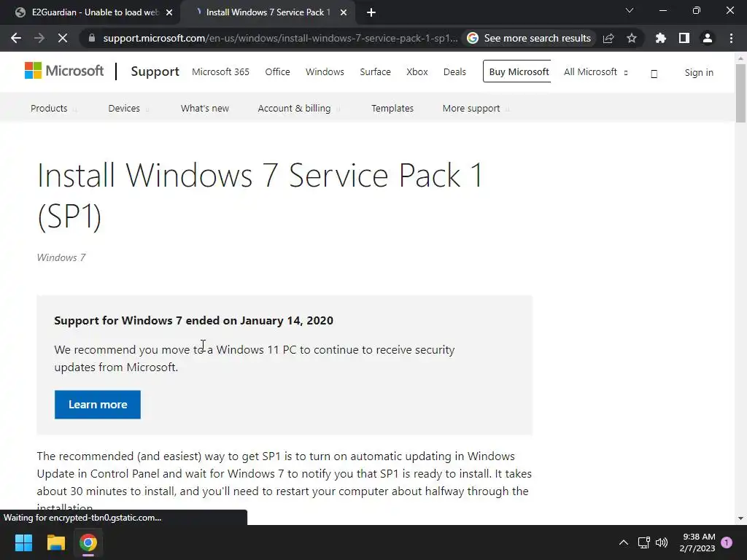Click the tab search chevron in title bar
Image resolution: width=747 pixels, height=560 pixels.
point(630,10)
